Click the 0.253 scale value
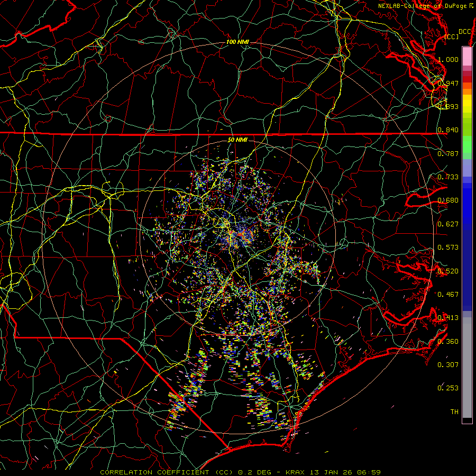 point(448,388)
